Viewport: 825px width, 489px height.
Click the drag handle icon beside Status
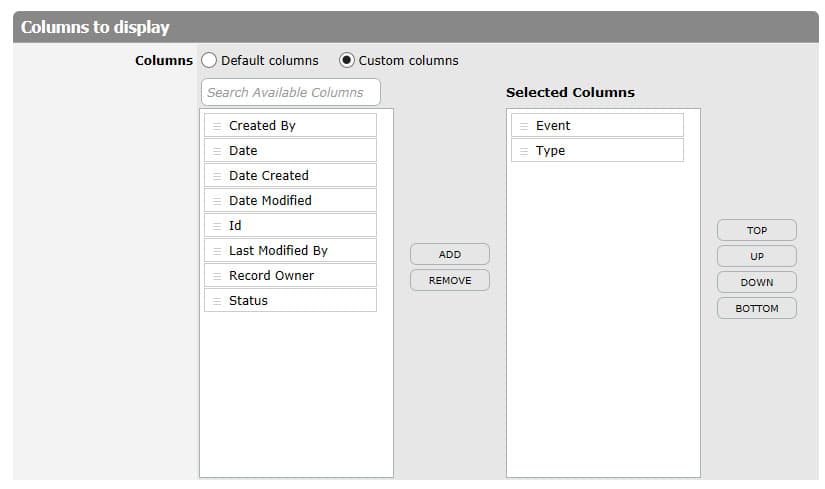(x=217, y=301)
